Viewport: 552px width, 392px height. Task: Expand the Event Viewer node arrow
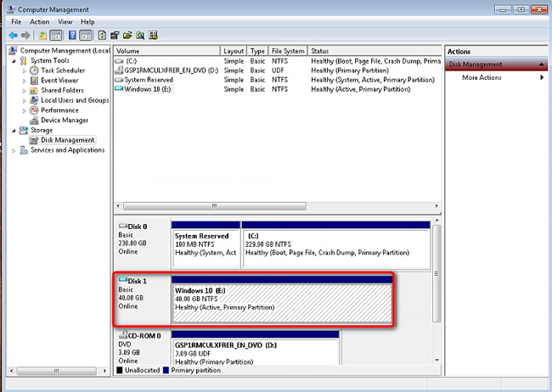pos(25,81)
